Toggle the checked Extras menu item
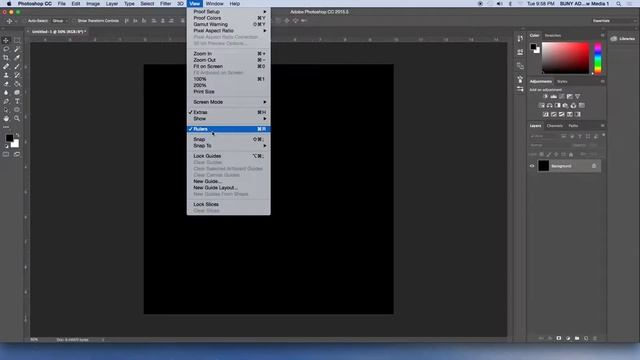 229,112
